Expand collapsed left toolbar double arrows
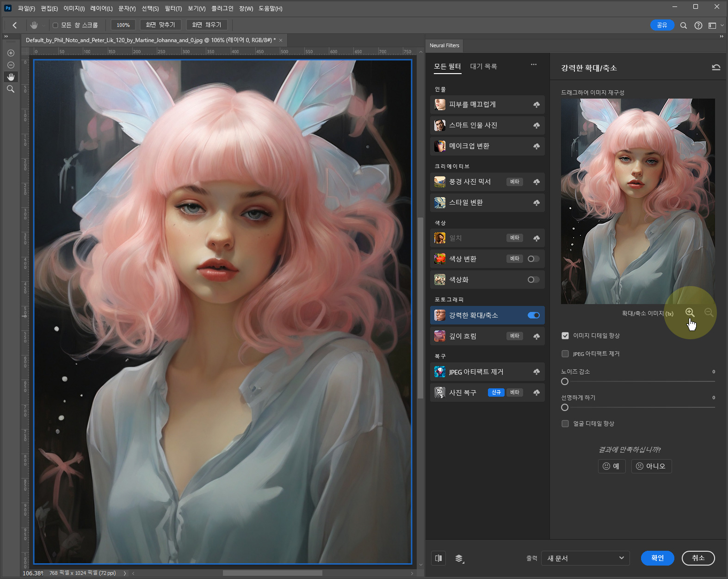Screen dimensions: 728x579 click(6, 36)
